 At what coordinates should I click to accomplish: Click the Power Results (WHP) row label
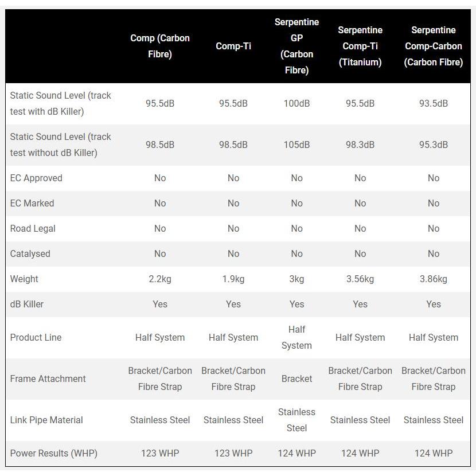(54, 453)
